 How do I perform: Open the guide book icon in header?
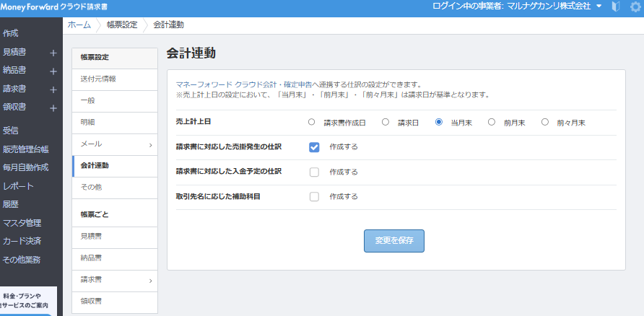point(615,6)
